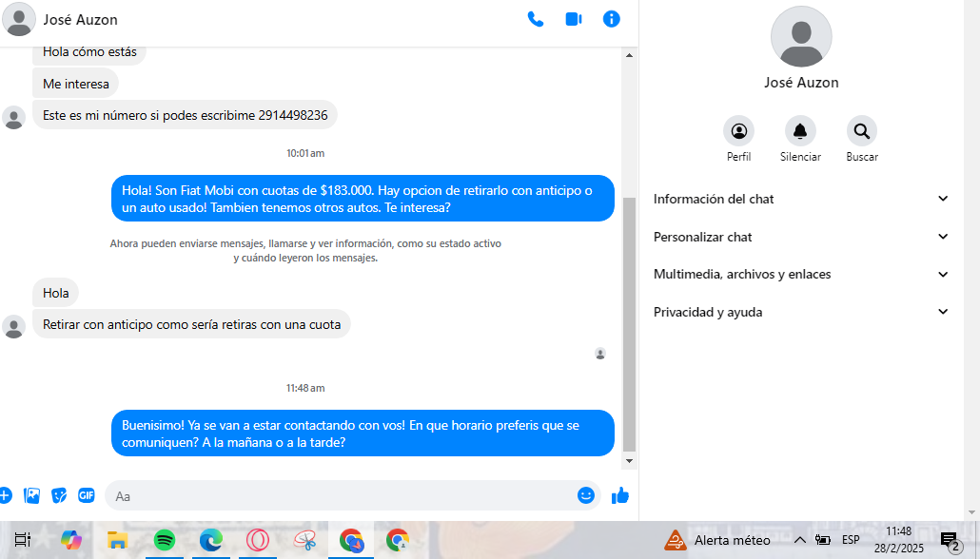The image size is (980, 559).
Task: Click the chat scroll up arrow
Action: click(x=629, y=55)
